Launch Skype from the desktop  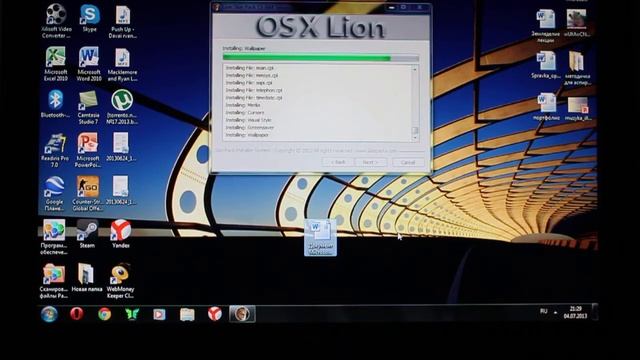pos(89,19)
